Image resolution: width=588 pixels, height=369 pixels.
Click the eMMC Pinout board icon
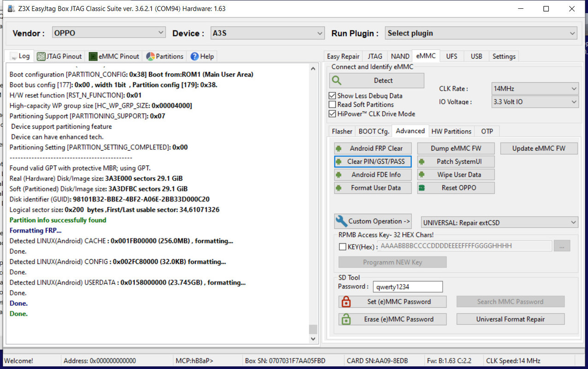93,56
